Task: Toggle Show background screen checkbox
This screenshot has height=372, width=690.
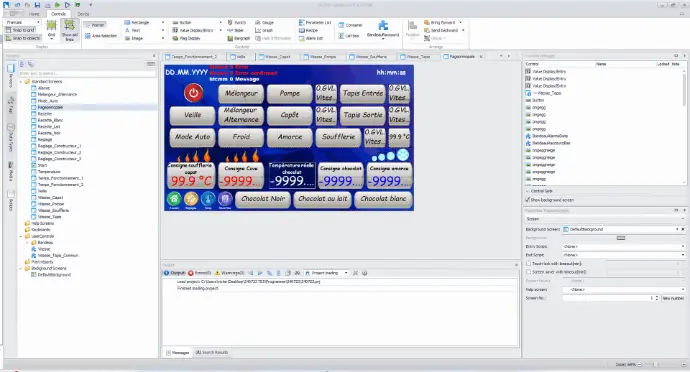Action: (x=528, y=200)
